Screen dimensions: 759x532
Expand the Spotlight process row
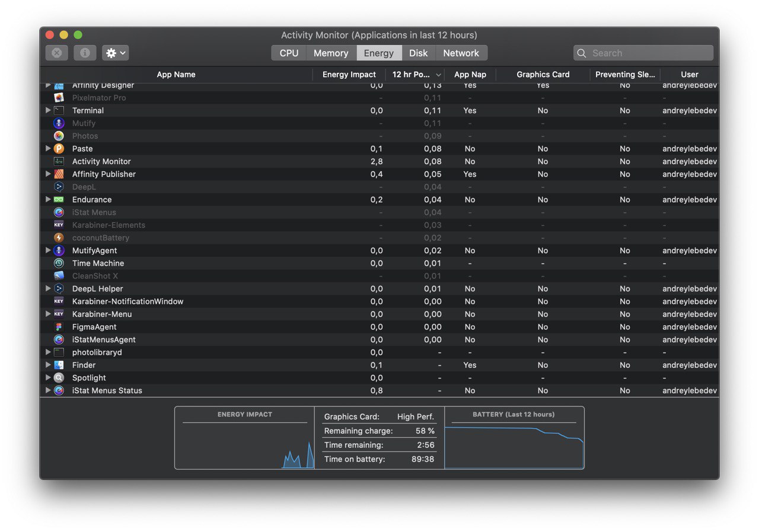click(48, 378)
